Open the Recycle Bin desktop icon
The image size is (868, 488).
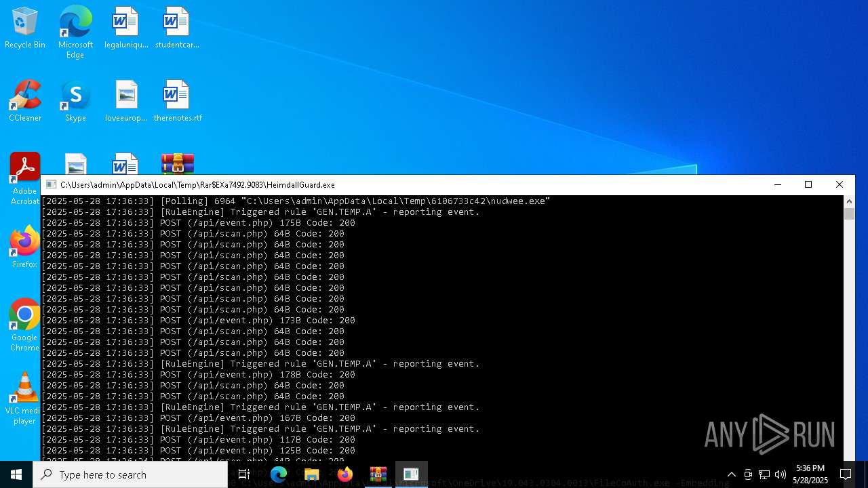25,28
